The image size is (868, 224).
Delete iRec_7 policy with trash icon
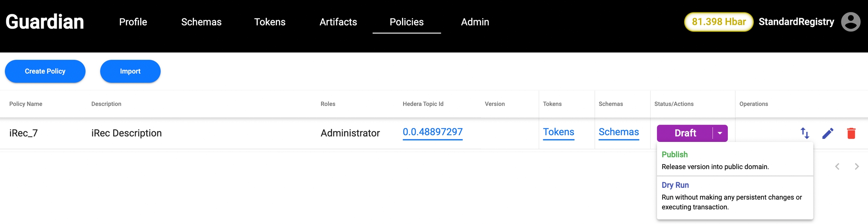tap(851, 133)
